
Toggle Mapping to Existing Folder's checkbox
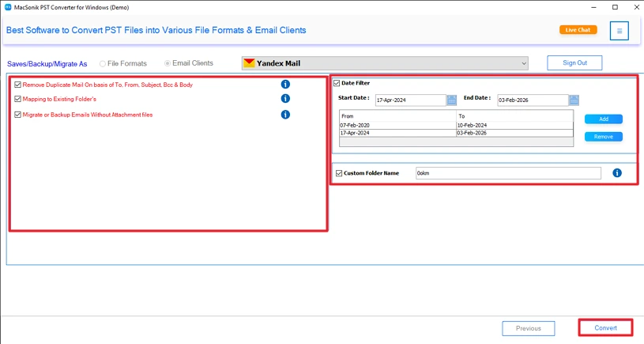pyautogui.click(x=17, y=99)
